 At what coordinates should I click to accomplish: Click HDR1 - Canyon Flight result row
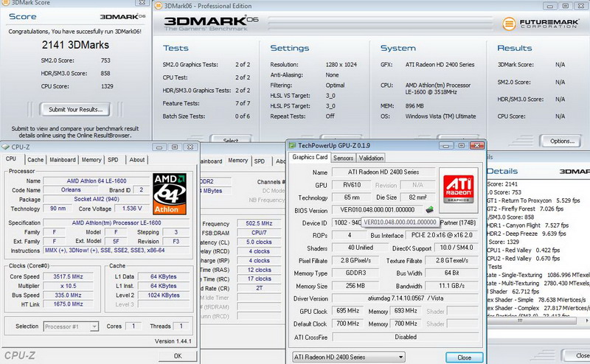click(x=528, y=225)
